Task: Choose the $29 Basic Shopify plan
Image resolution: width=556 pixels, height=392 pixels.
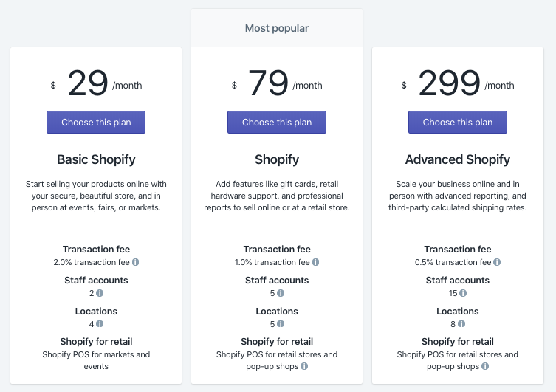Action: 96,123
